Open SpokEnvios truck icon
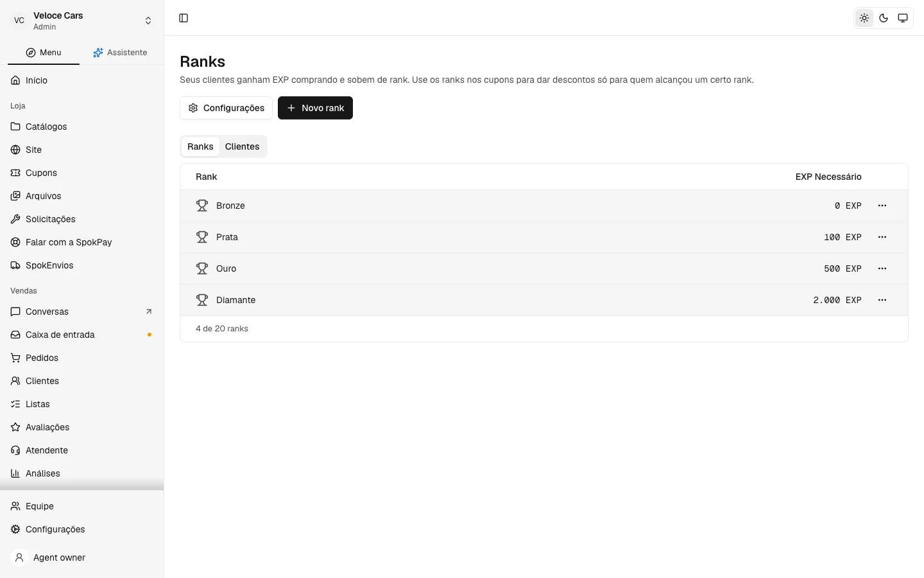The height and width of the screenshot is (578, 924). pos(15,265)
